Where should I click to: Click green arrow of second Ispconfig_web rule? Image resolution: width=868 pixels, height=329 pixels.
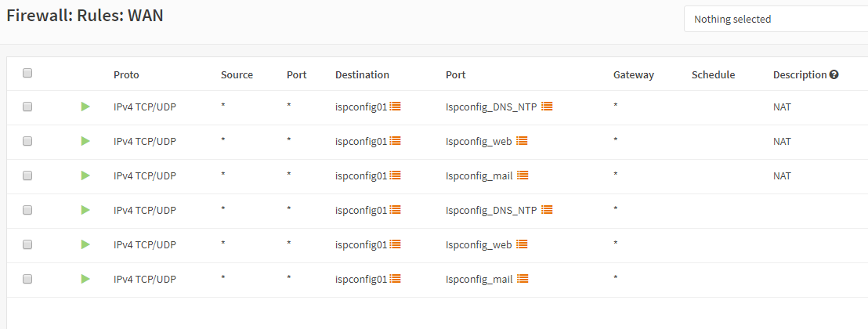(x=85, y=244)
